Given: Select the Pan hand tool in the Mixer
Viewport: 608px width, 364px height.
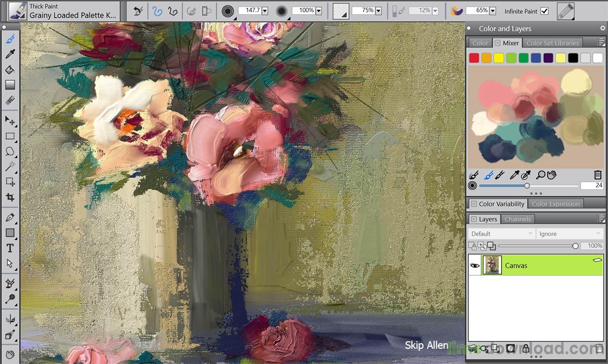Looking at the screenshot, I should pyautogui.click(x=552, y=175).
